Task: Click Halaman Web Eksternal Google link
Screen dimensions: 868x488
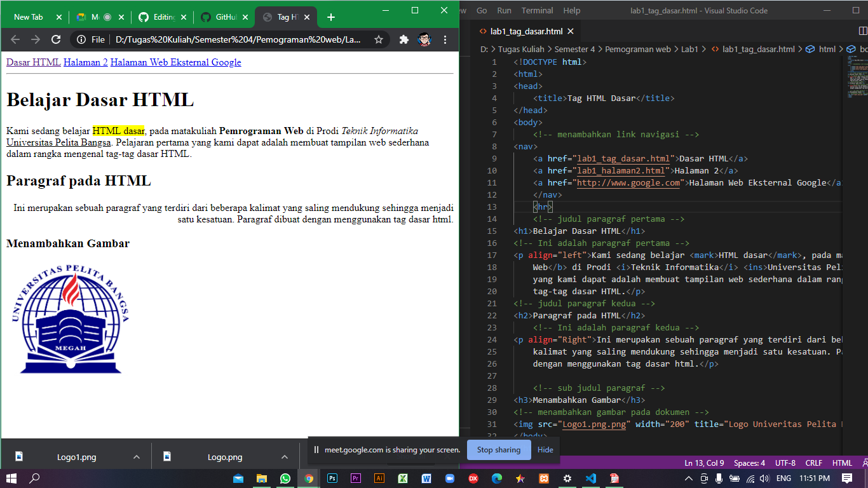Action: [x=176, y=62]
